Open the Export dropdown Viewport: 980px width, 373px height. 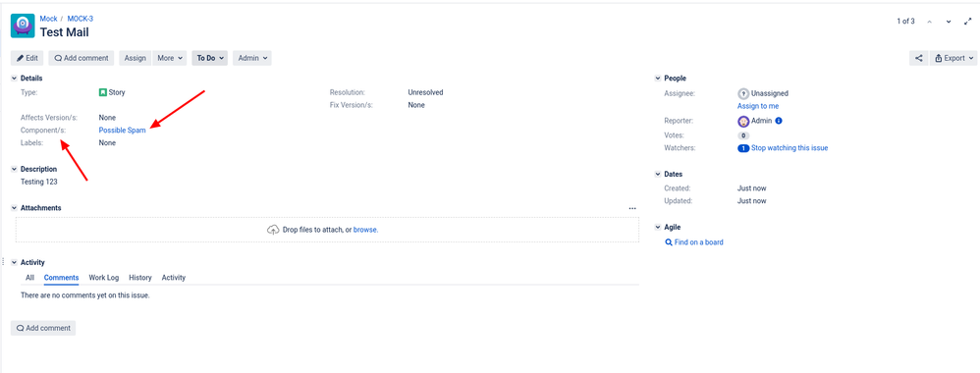953,58
